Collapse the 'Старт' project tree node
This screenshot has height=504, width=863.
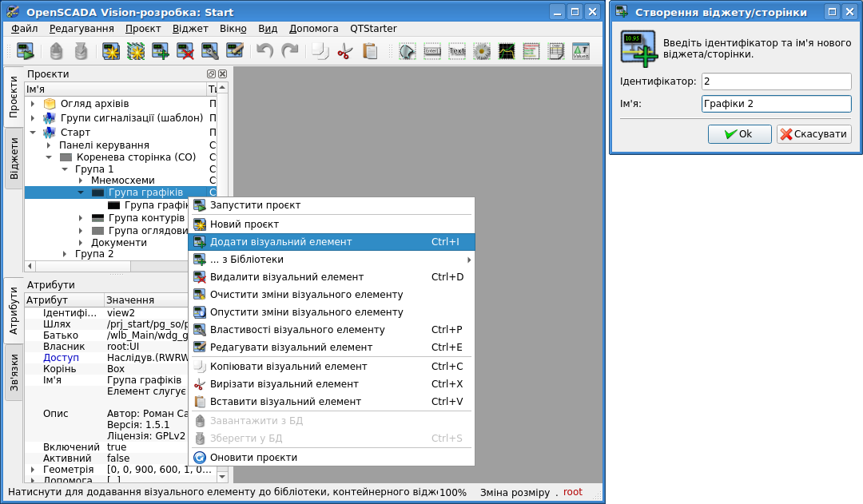pyautogui.click(x=33, y=133)
